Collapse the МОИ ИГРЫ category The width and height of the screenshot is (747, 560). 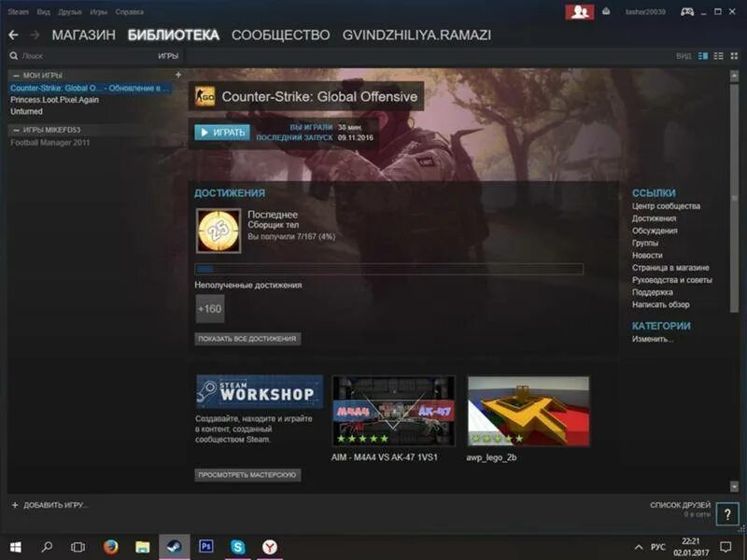coord(16,76)
